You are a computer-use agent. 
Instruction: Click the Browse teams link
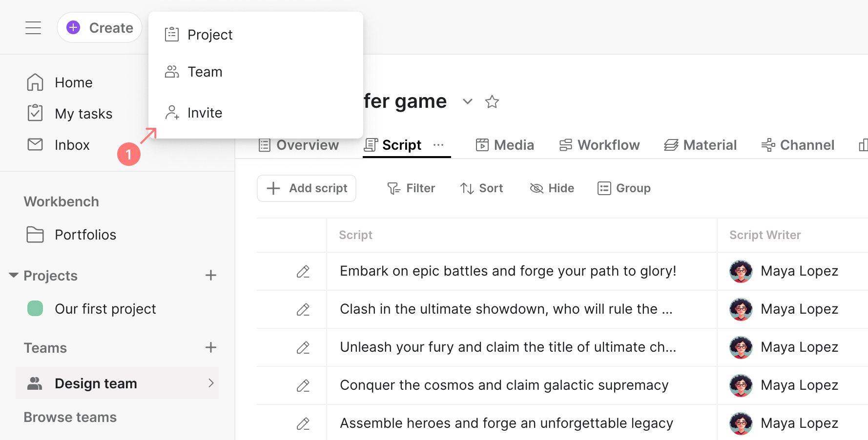click(70, 418)
